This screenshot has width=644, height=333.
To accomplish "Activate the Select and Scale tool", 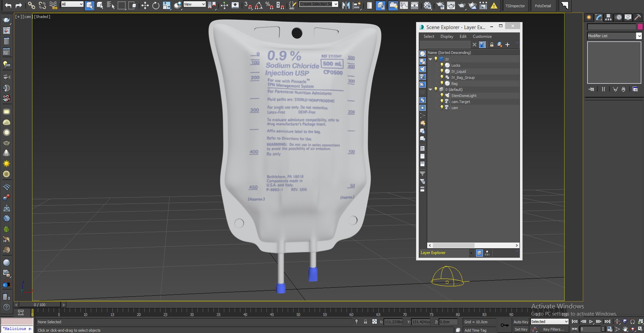I will [167, 5].
